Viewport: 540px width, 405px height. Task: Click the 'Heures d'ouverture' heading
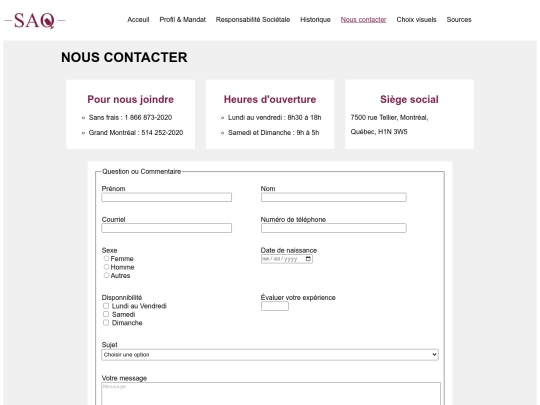click(x=270, y=99)
